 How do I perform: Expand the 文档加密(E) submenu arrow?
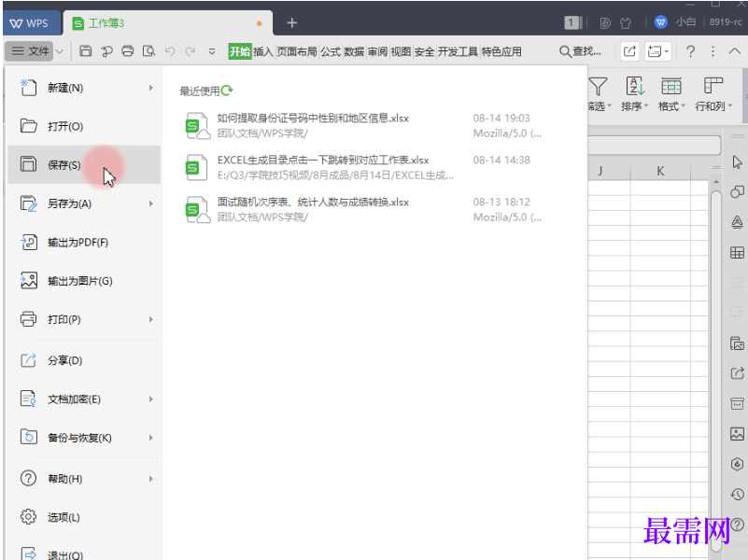pyautogui.click(x=150, y=399)
